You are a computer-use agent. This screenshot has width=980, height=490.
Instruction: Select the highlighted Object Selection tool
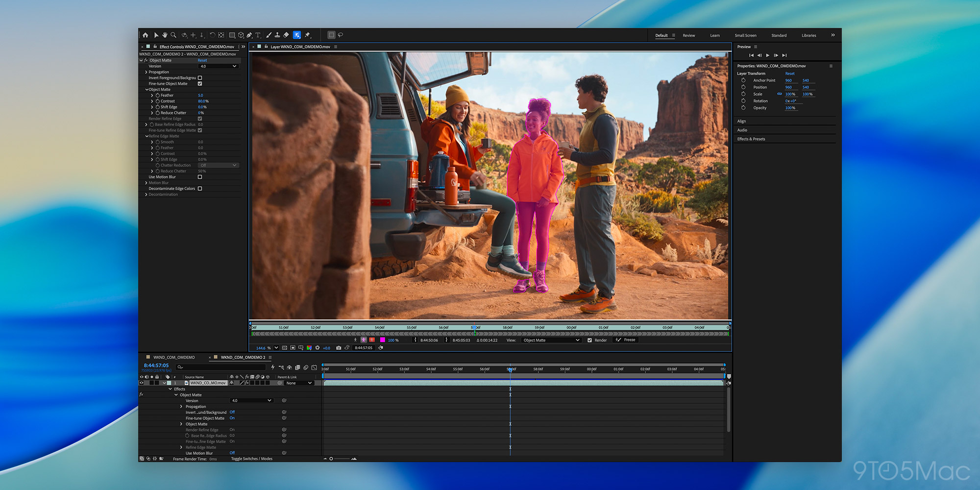pyautogui.click(x=297, y=35)
